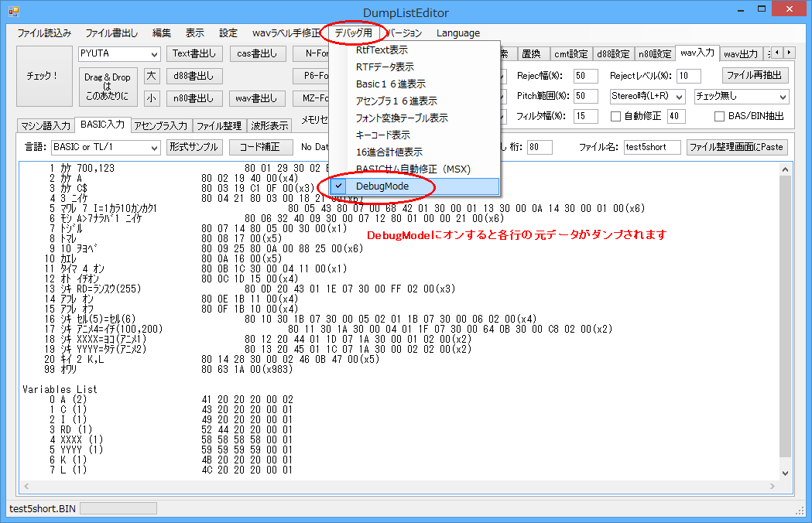Click the Text書出し button
This screenshot has width=812, height=523.
tap(194, 54)
